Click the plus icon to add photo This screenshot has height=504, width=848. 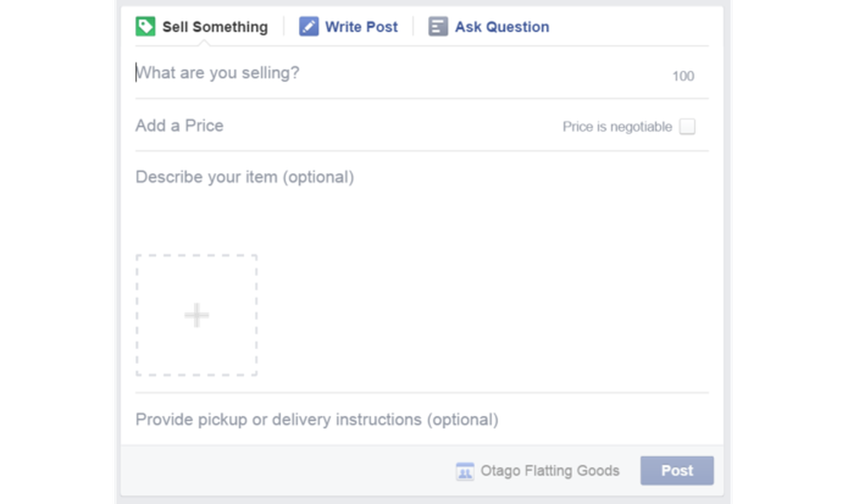pos(196,315)
